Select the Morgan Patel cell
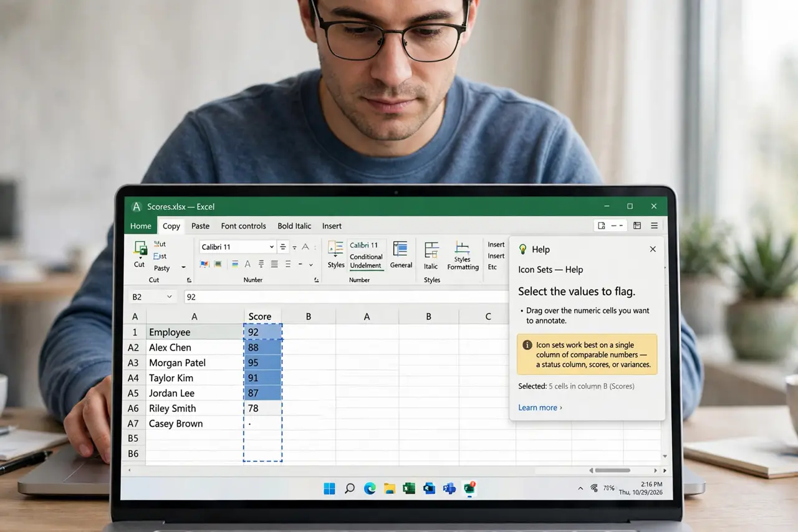Image resolution: width=798 pixels, height=532 pixels. click(195, 363)
